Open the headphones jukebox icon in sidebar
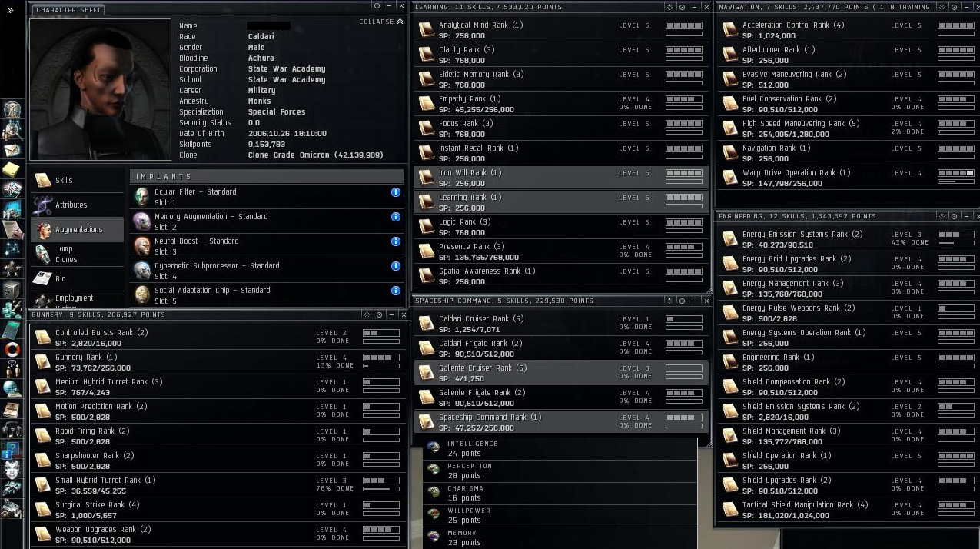Viewport: 980px width, 549px height. (12, 428)
